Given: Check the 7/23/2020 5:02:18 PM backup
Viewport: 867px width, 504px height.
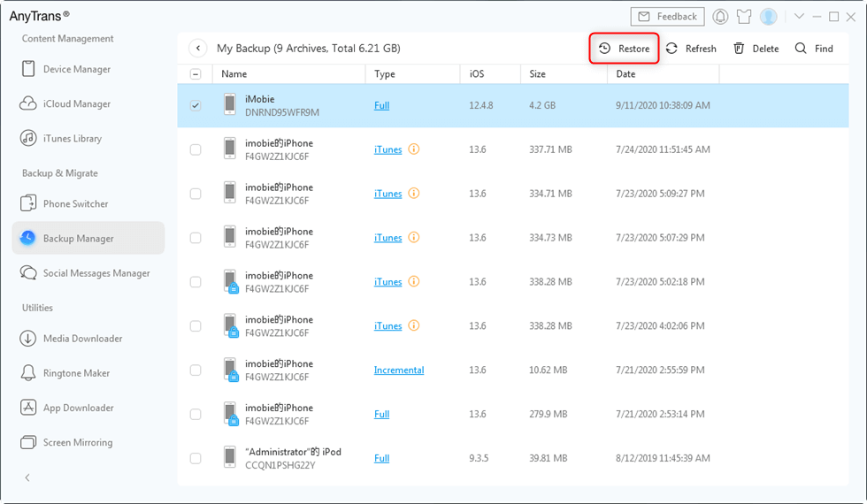Looking at the screenshot, I should pyautogui.click(x=196, y=282).
